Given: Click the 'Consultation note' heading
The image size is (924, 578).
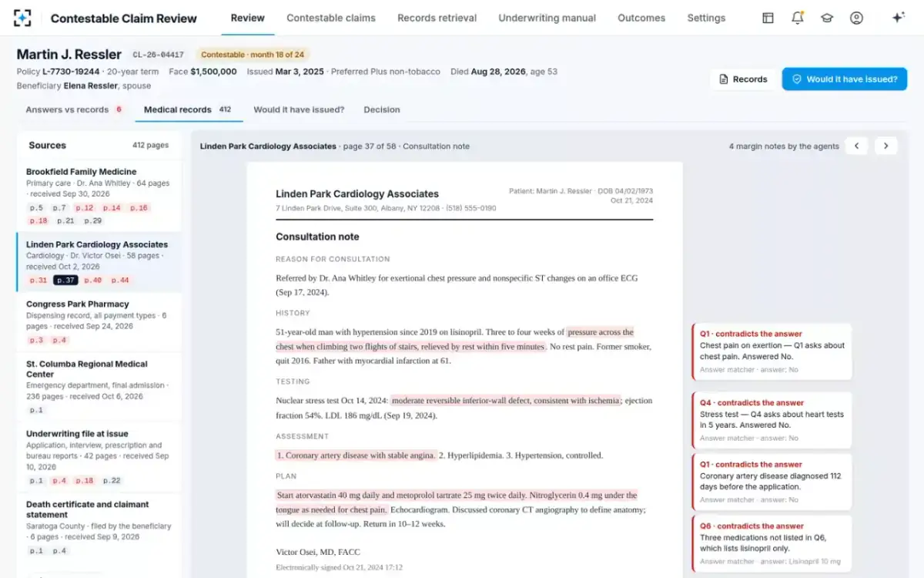Looking at the screenshot, I should (x=317, y=237).
